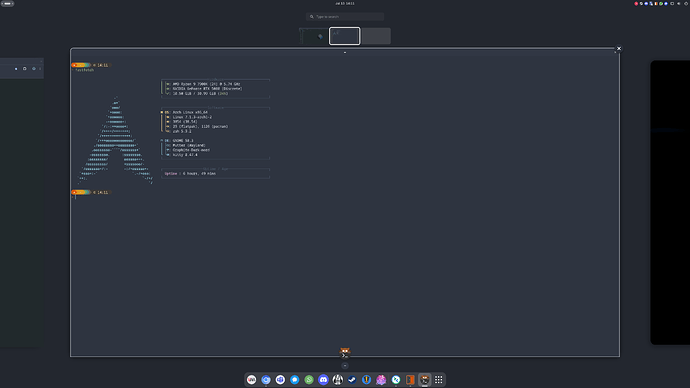
Task: Open the blue chat bubble app
Action: click(x=294, y=380)
